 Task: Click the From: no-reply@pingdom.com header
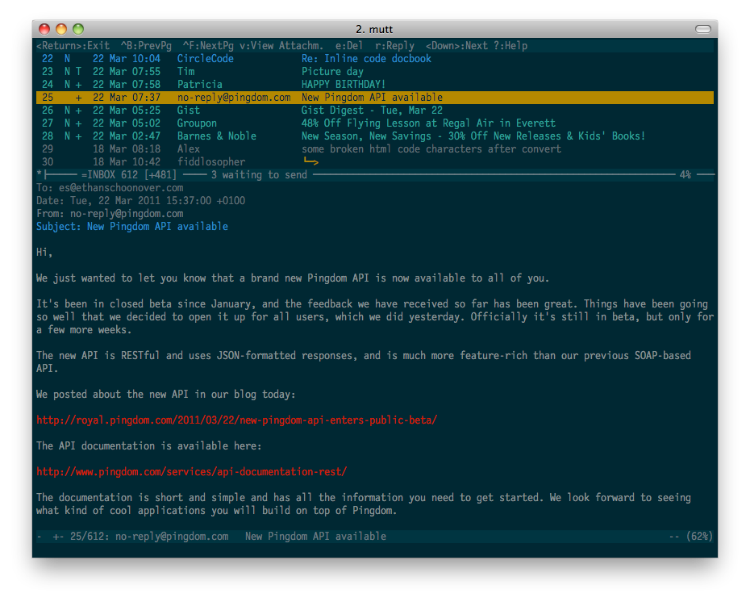coord(110,213)
